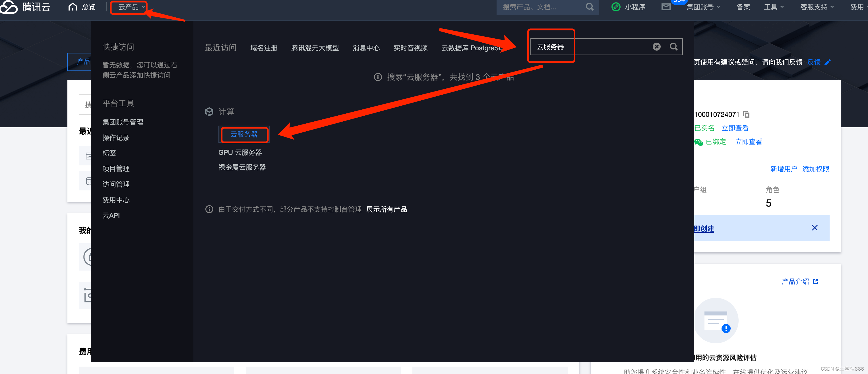868x374 pixels.
Task: Open 项目管理 platform tool
Action: (x=116, y=169)
